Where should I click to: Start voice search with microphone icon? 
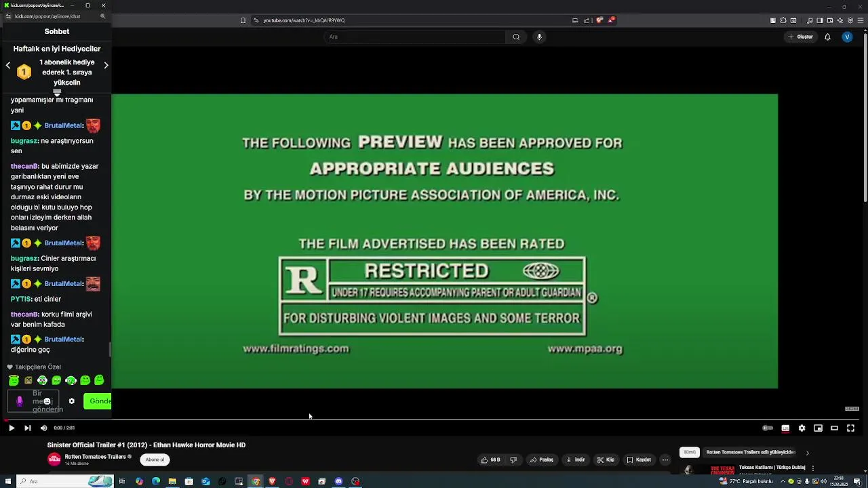[x=539, y=37]
